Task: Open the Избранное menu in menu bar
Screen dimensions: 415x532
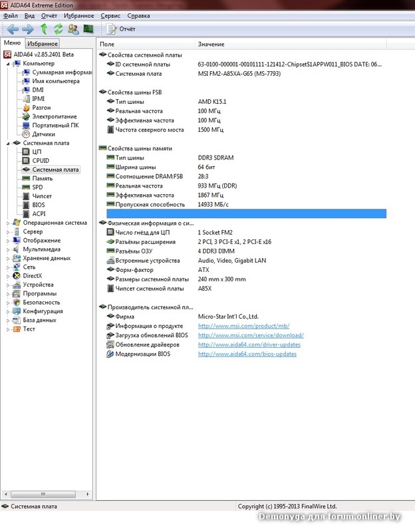Action: click(x=79, y=15)
